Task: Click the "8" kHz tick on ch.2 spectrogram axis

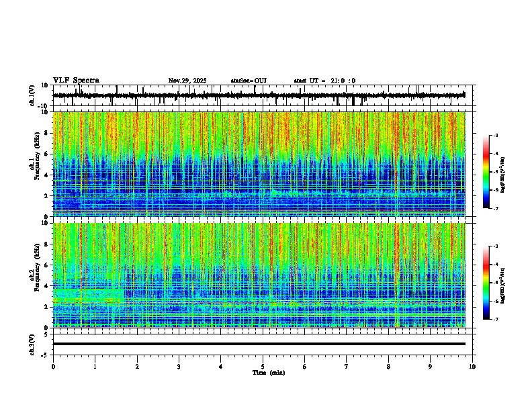Action: click(47, 244)
